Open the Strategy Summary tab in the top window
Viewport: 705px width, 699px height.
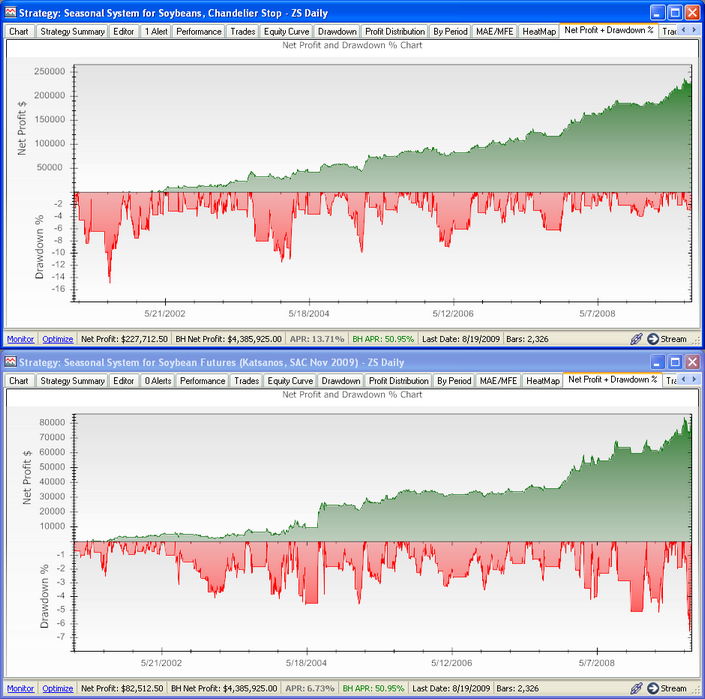[x=72, y=31]
